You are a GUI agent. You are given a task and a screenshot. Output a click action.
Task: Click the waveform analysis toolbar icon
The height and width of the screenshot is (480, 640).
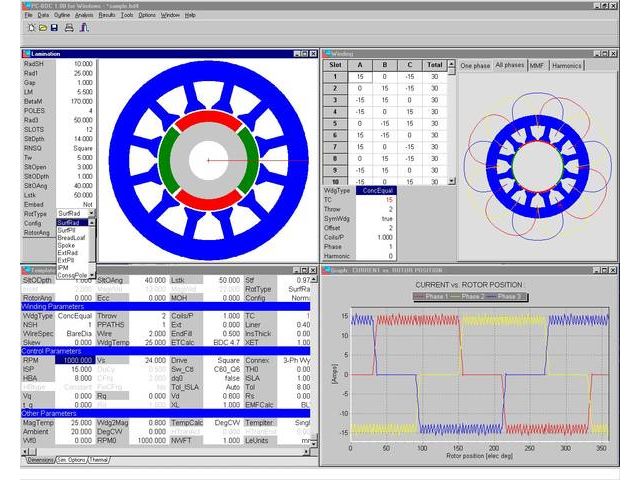click(x=84, y=27)
